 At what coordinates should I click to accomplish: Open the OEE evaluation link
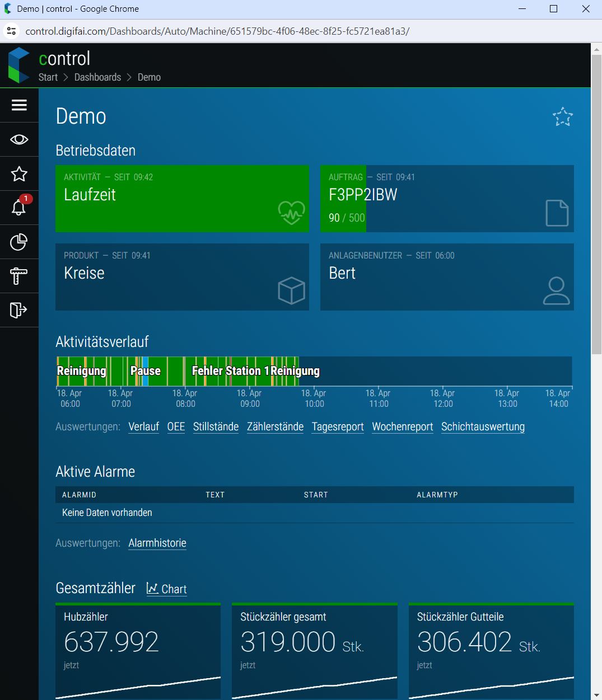pos(176,426)
